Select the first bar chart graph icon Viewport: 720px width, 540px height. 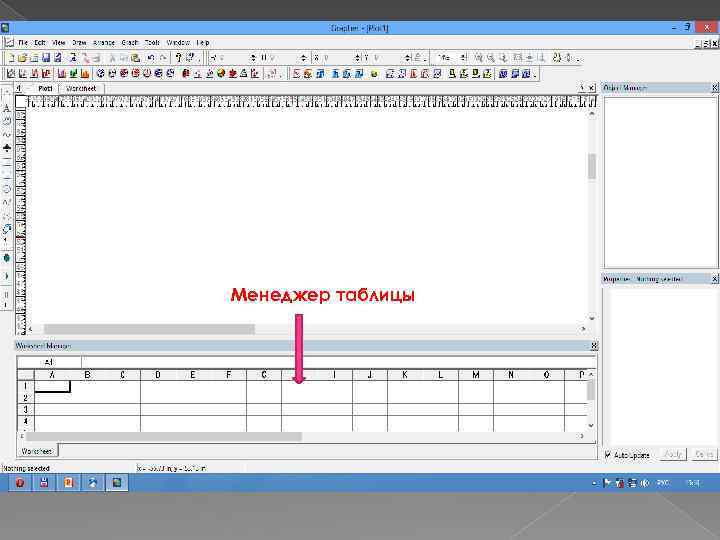[62, 73]
